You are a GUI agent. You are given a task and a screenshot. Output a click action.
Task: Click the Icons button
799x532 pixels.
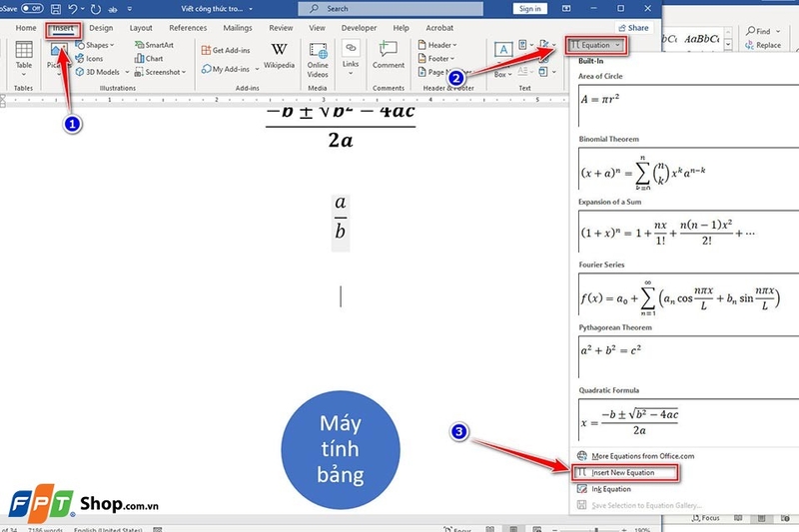click(x=89, y=59)
